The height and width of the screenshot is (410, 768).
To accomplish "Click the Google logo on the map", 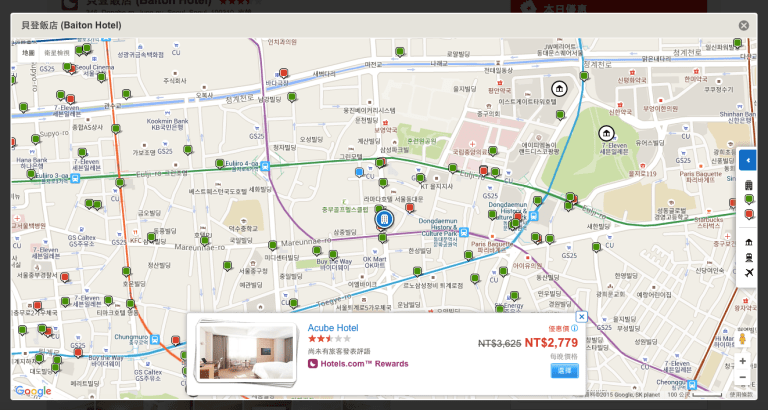I will click(x=33, y=391).
